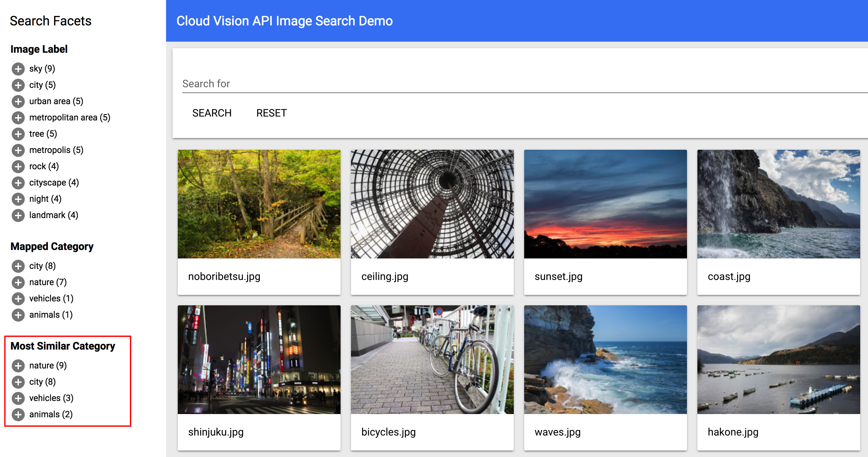Screen dimensions: 868x457
Task: Add the urban area facet
Action: [18, 101]
